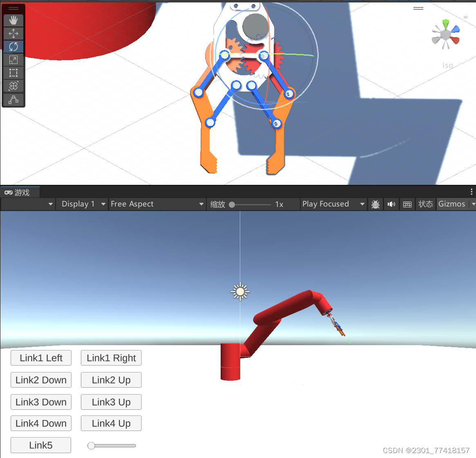Viewport: 476px width, 458px height.
Task: Select the combined Transform tool
Action: (x=13, y=86)
